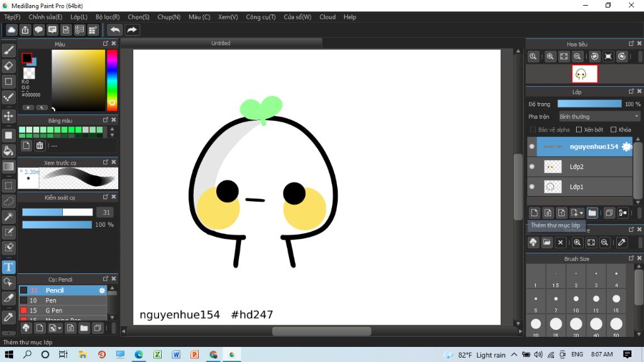Image resolution: width=644 pixels, height=362 pixels.
Task: Undock the Brush Size panel
Action: pyautogui.click(x=631, y=258)
